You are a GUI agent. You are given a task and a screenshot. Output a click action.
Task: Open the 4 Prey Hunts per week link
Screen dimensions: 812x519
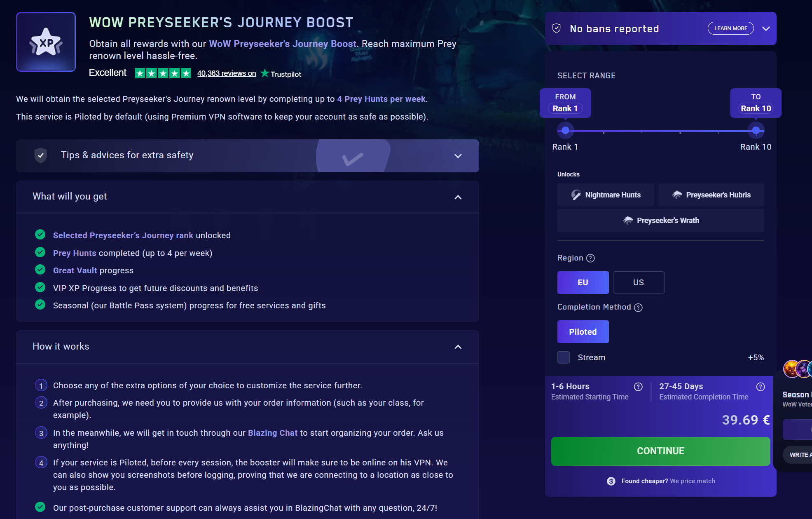(x=381, y=99)
